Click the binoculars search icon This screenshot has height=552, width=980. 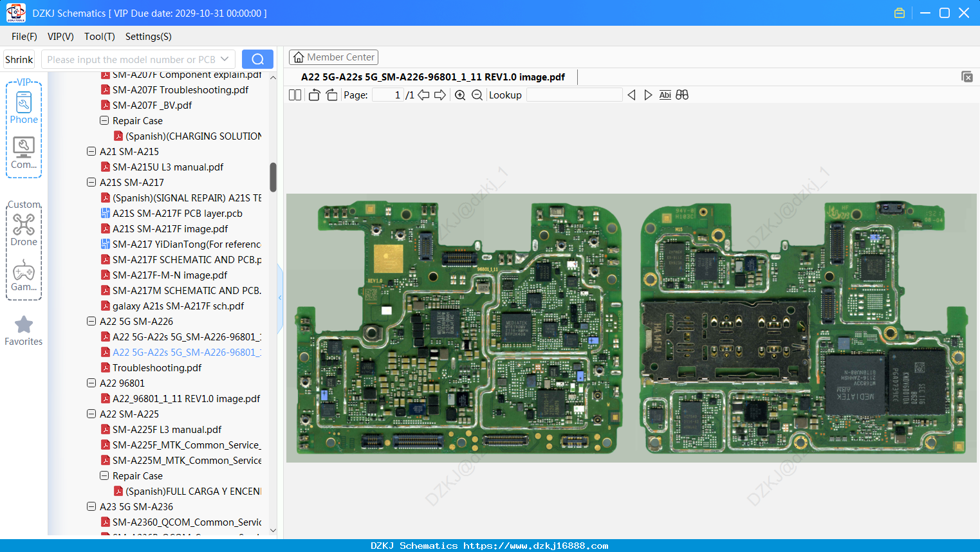point(682,95)
